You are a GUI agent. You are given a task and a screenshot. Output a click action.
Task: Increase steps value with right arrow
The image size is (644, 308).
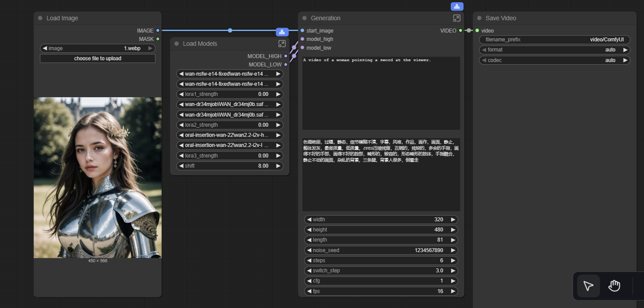[x=453, y=260]
